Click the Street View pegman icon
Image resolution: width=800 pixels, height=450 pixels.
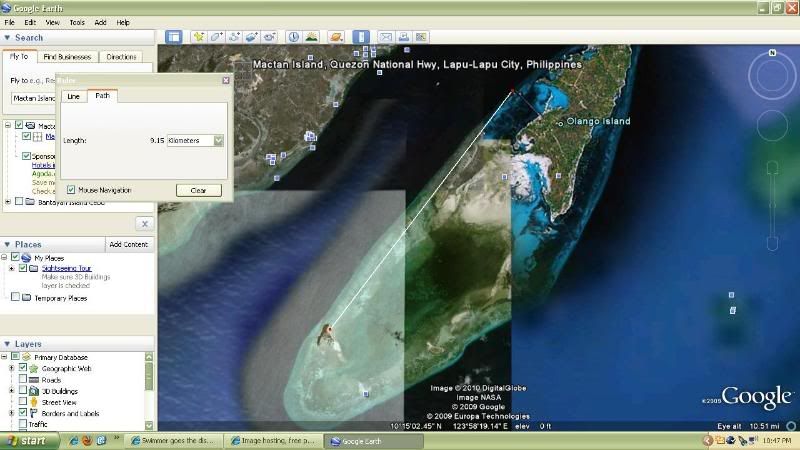(34, 402)
